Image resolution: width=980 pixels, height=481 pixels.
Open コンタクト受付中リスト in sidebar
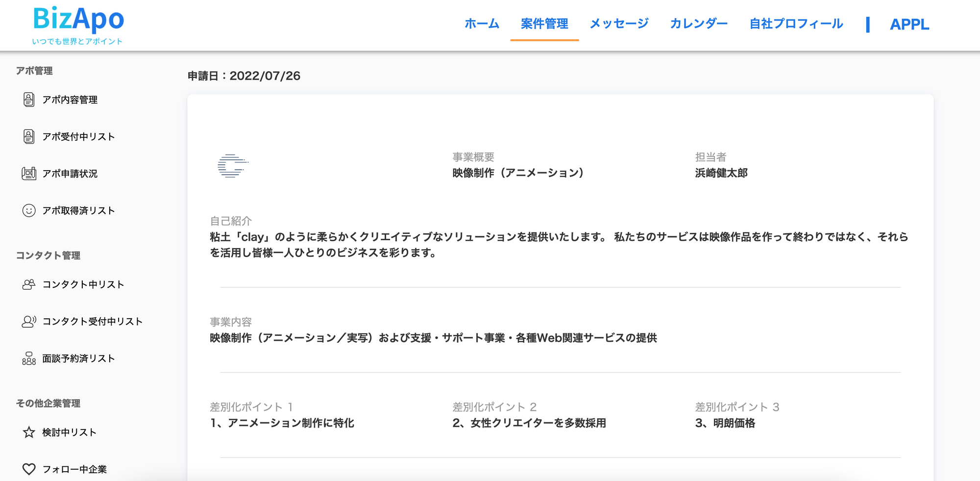tap(92, 321)
